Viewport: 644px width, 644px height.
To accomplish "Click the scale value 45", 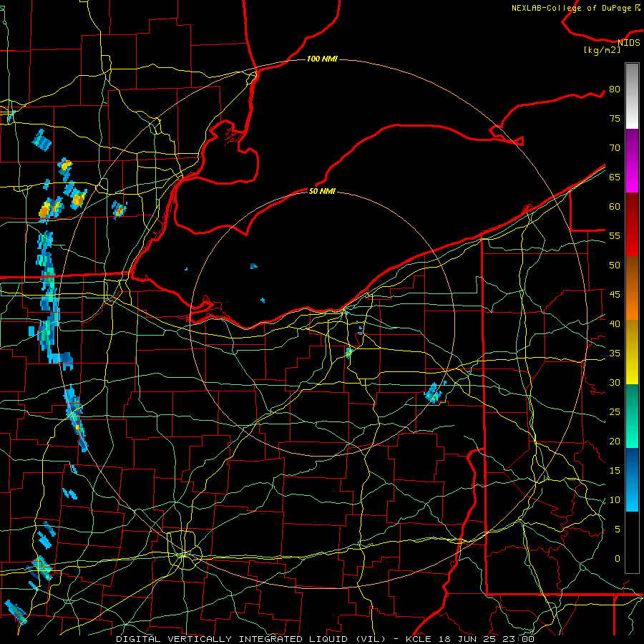I will [615, 295].
